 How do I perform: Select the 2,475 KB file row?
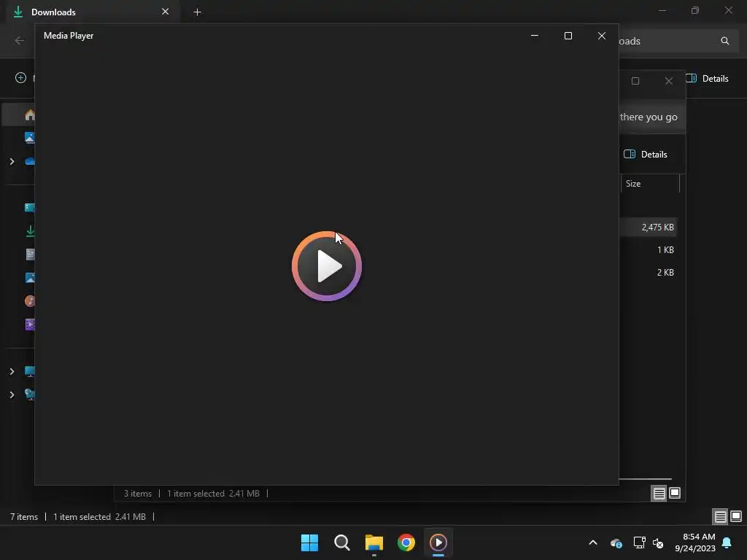point(648,227)
